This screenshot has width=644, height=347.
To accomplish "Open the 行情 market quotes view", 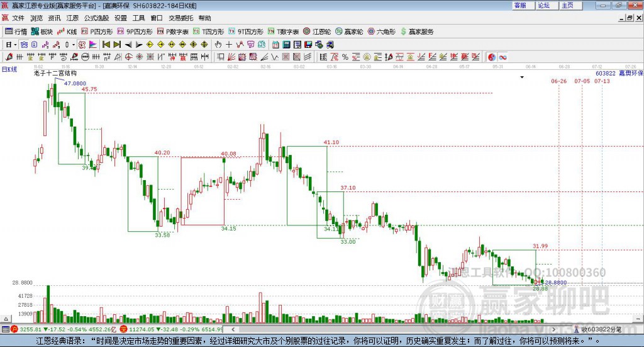I will tap(16, 31).
